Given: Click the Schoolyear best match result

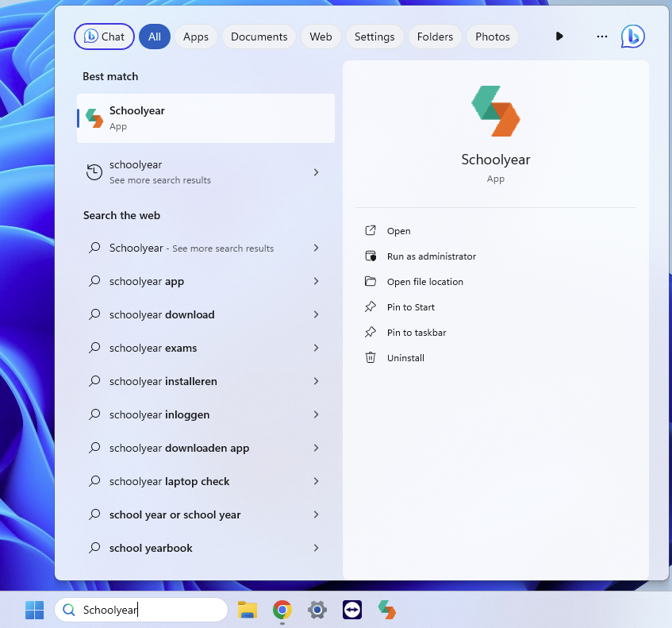Looking at the screenshot, I should [x=205, y=118].
